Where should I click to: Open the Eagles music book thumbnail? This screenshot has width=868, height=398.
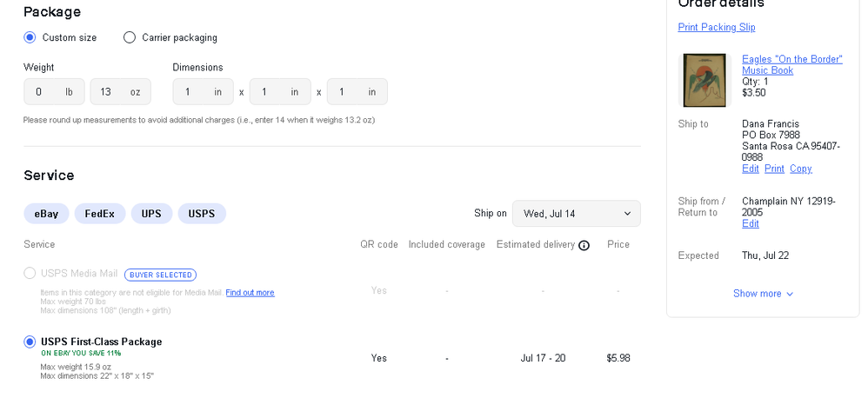point(704,80)
